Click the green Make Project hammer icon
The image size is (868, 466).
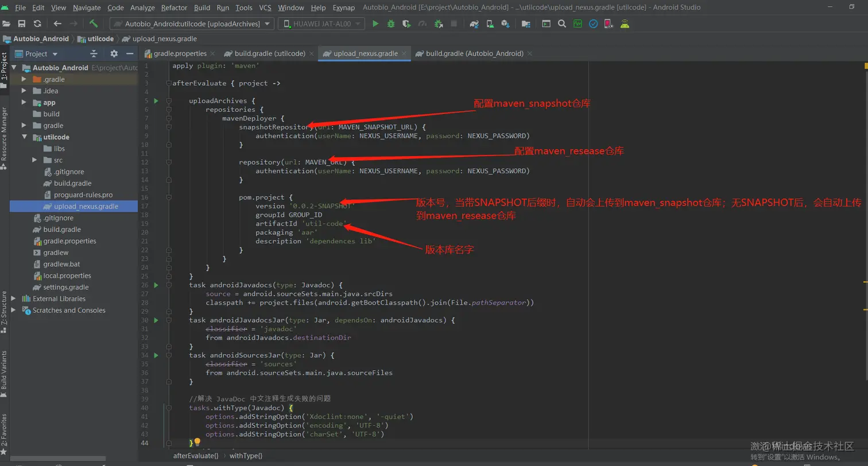coord(94,24)
